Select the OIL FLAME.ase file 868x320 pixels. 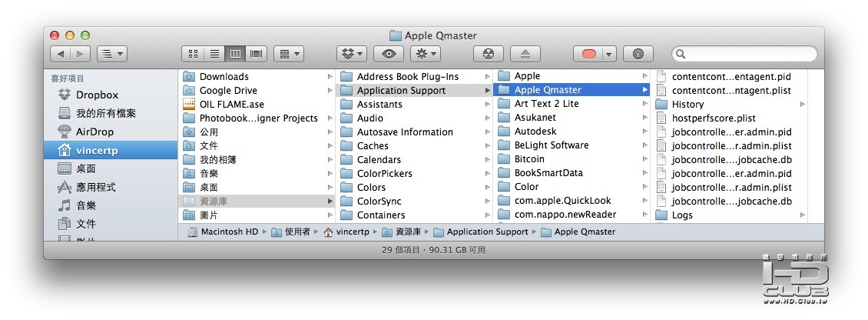click(x=257, y=105)
